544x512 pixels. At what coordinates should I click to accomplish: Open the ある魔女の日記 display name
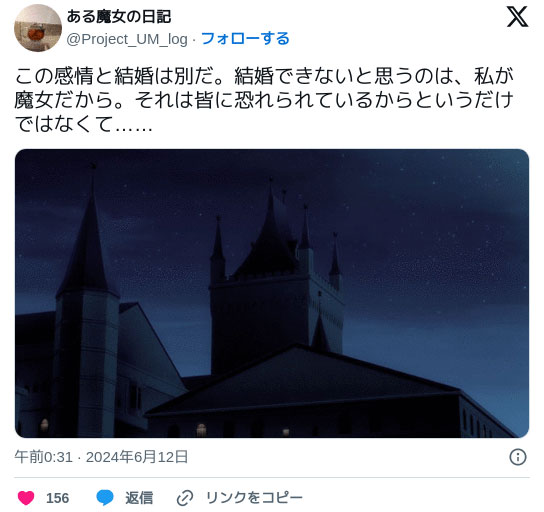coord(119,17)
